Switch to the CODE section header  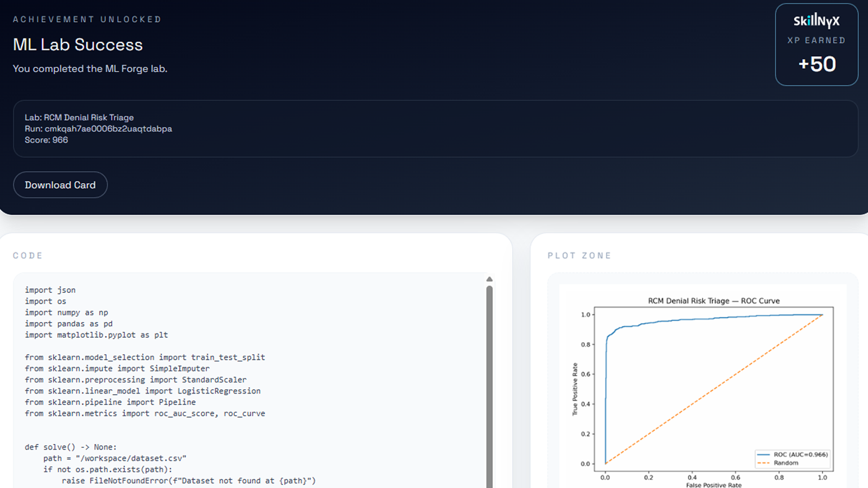(28, 255)
